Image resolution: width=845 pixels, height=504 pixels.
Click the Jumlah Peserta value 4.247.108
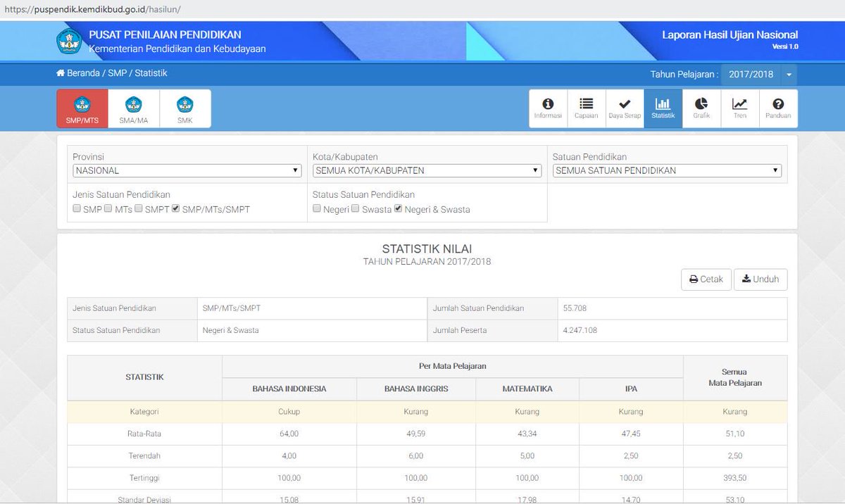point(580,330)
